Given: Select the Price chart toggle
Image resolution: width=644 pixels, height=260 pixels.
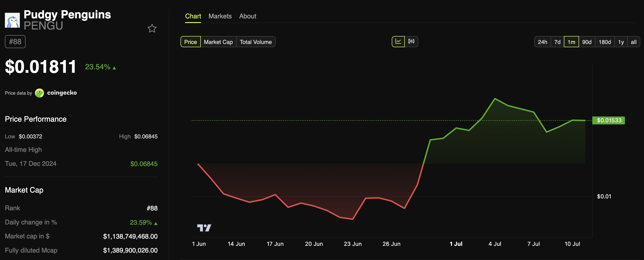Looking at the screenshot, I should [190, 42].
